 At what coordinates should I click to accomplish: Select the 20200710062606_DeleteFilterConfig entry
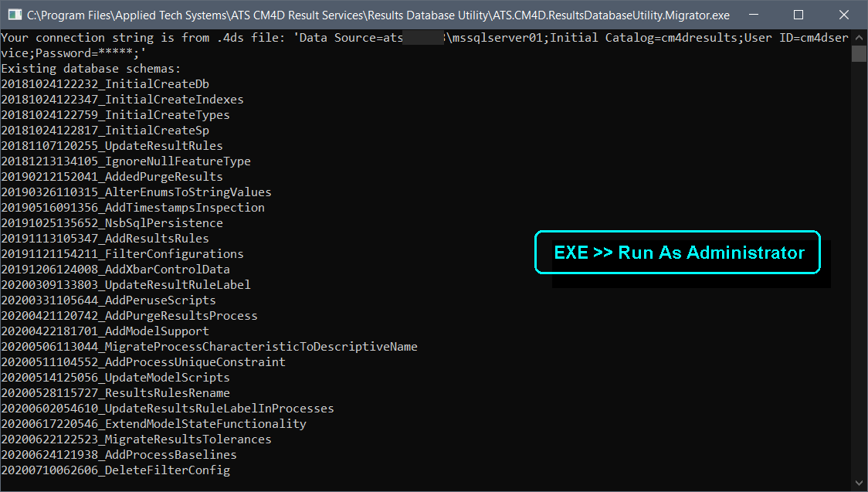(x=115, y=470)
